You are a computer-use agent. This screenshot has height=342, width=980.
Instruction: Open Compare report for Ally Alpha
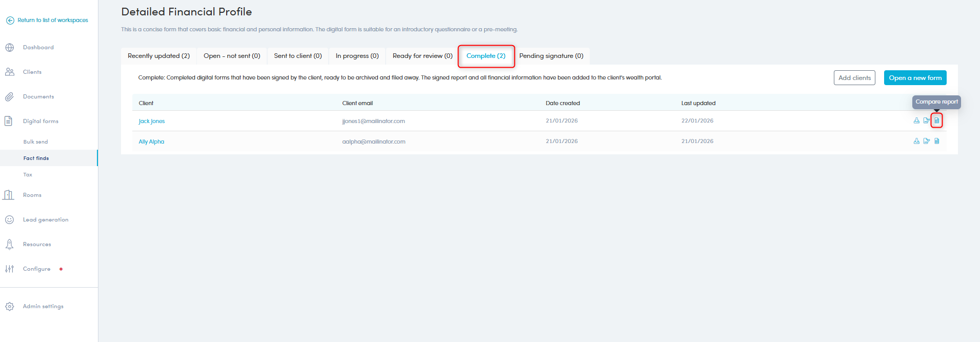pyautogui.click(x=936, y=141)
